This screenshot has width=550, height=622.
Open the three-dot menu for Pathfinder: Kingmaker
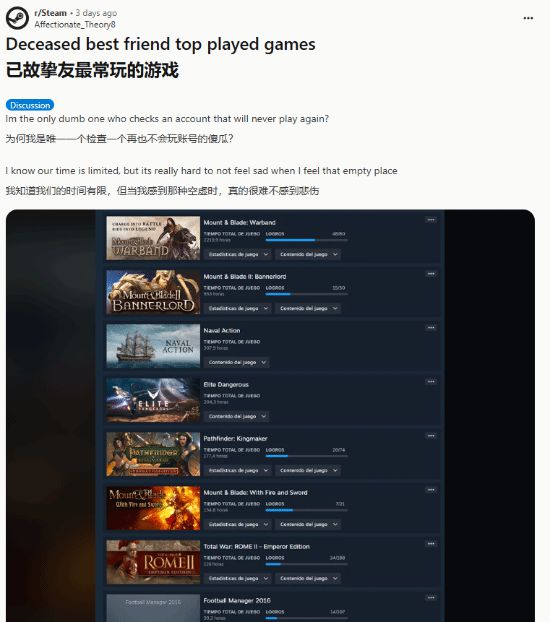tap(431, 436)
